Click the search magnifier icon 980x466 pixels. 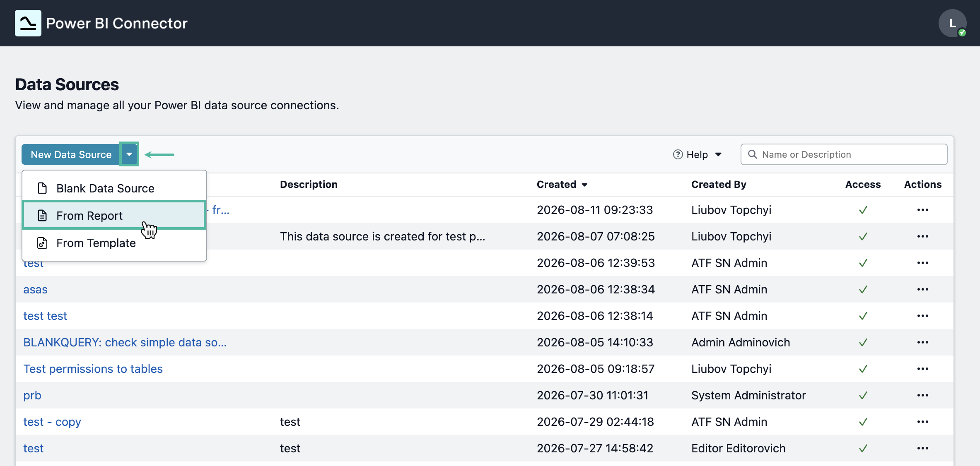click(x=752, y=154)
